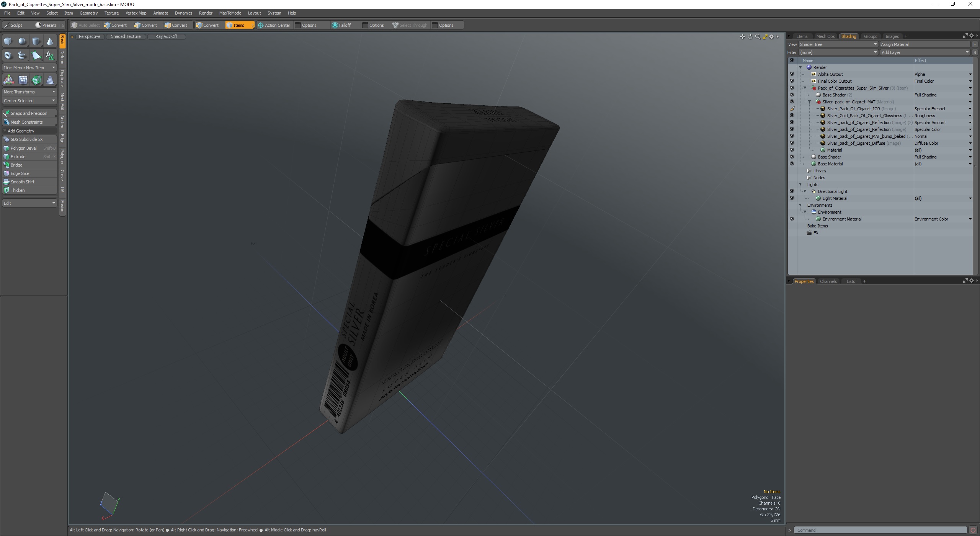Image resolution: width=980 pixels, height=536 pixels.
Task: Switch to the Channels tab
Action: (x=828, y=281)
